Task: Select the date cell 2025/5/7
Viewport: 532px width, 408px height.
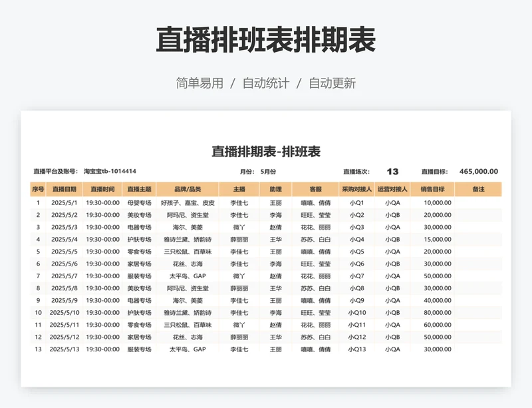Action: (64, 276)
